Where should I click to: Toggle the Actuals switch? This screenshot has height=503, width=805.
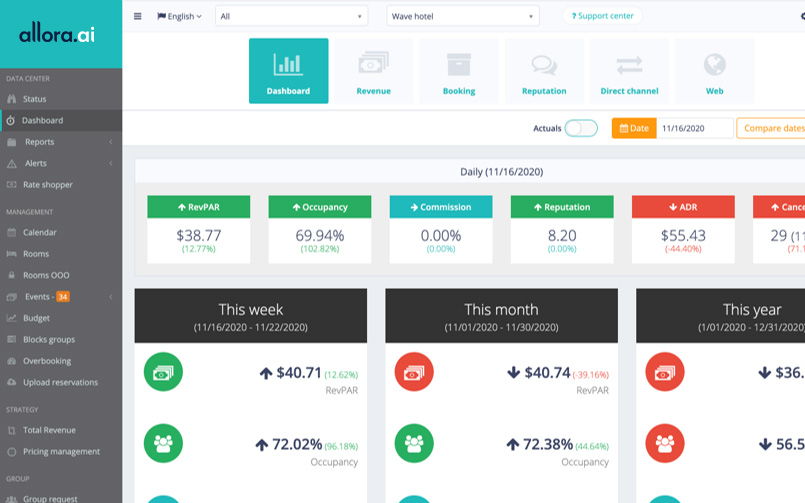coord(581,128)
